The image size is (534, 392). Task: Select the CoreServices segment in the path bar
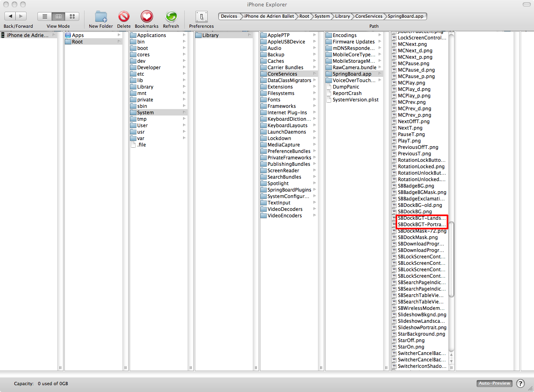point(369,17)
